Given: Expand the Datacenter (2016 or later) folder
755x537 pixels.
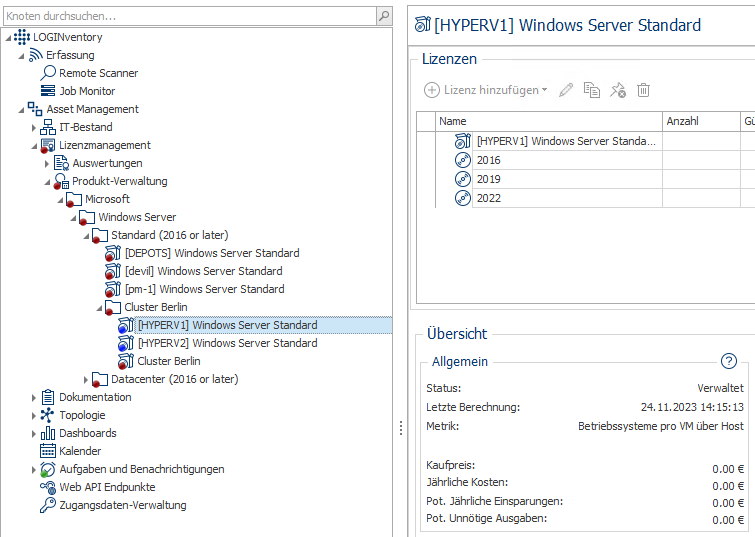Looking at the screenshot, I should point(86,379).
